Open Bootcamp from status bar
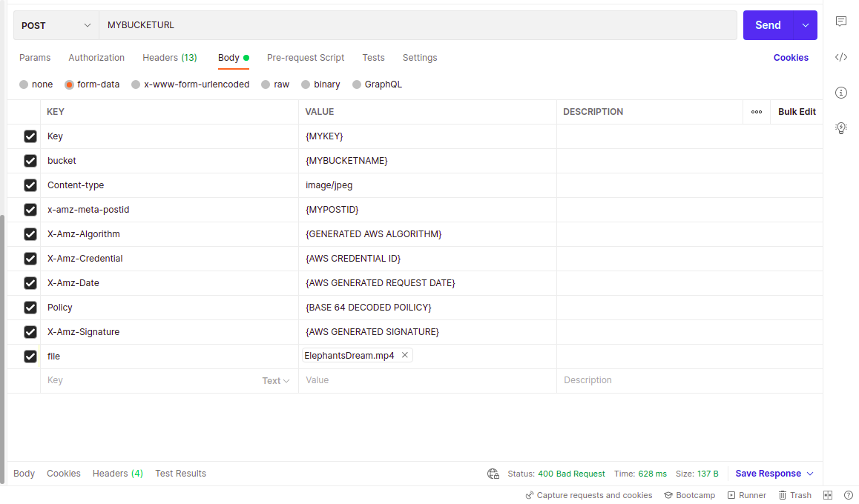859x504 pixels. pyautogui.click(x=690, y=495)
